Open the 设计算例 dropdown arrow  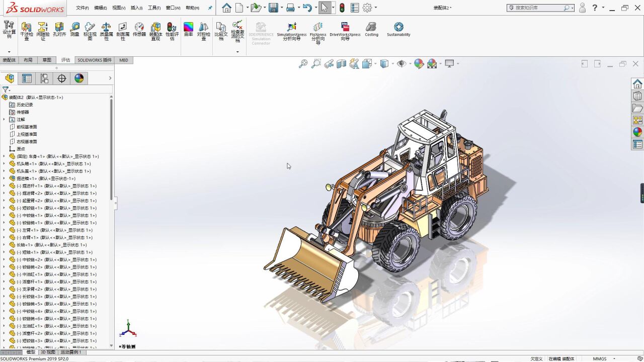tap(9, 52)
